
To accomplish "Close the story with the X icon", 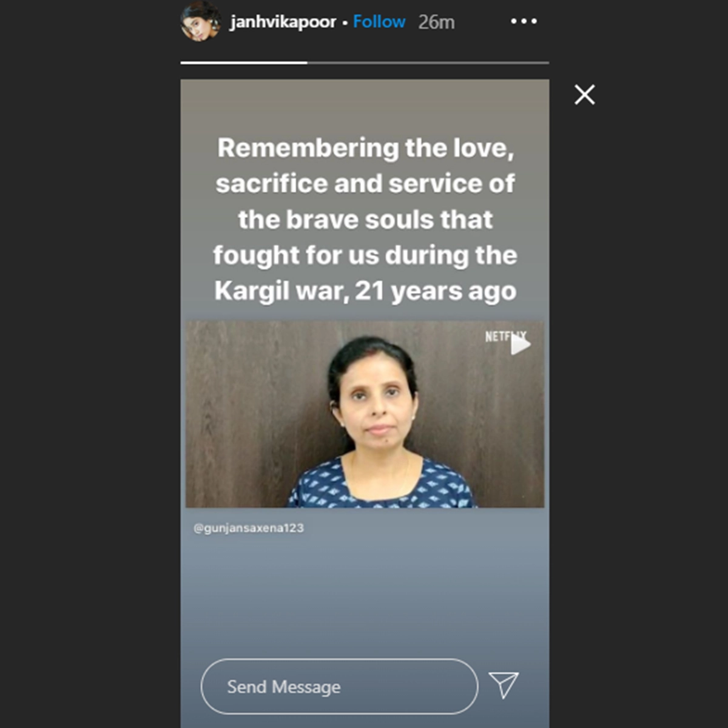I will click(x=585, y=95).
